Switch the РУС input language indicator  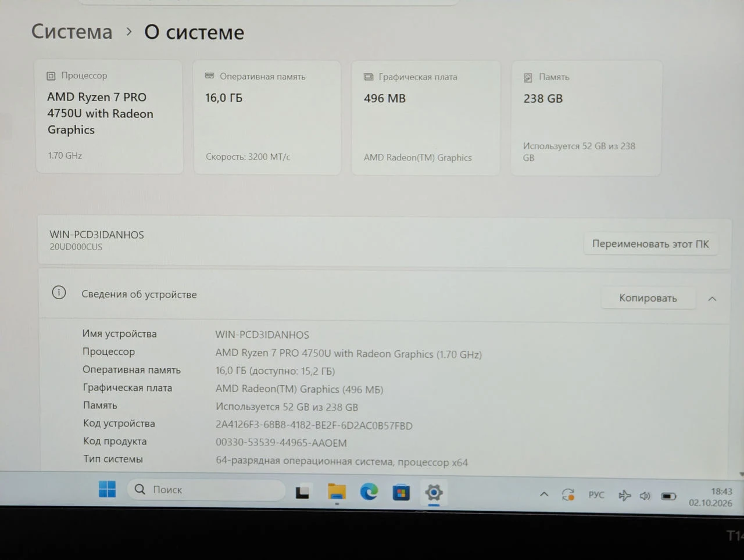[596, 495]
